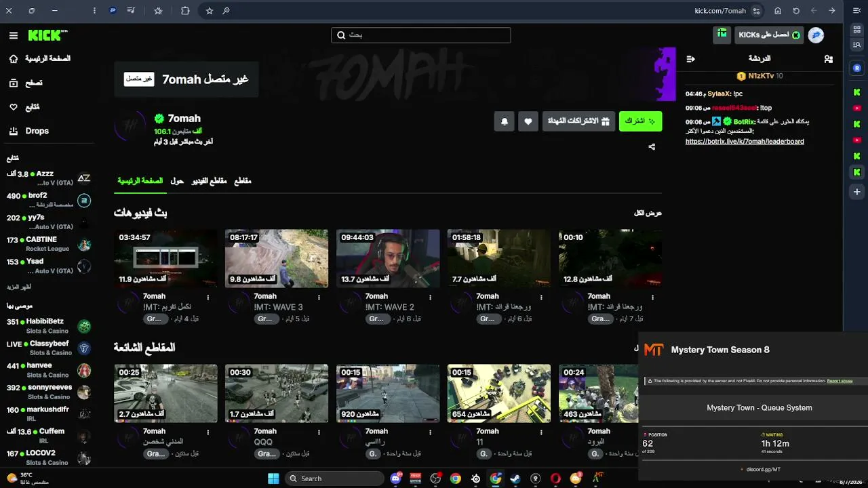The image size is (868, 488).
Task: Open options menu for 'IMT: WAVE 3' video
Action: tap(319, 297)
